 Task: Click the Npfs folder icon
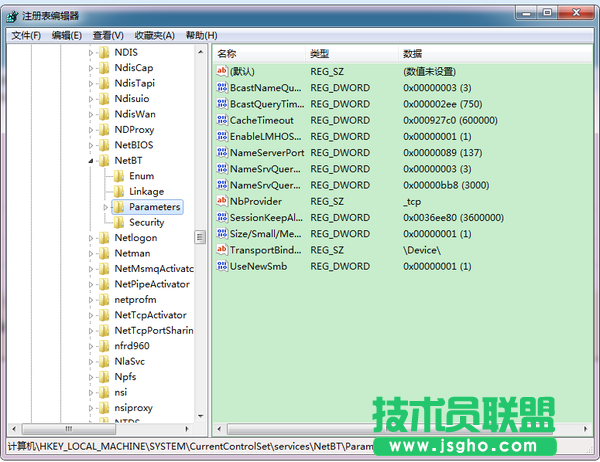(x=104, y=377)
